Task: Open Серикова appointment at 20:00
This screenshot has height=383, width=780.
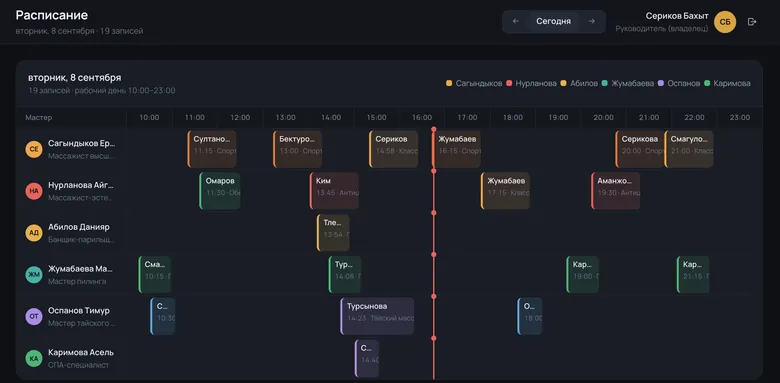Action: (639, 149)
